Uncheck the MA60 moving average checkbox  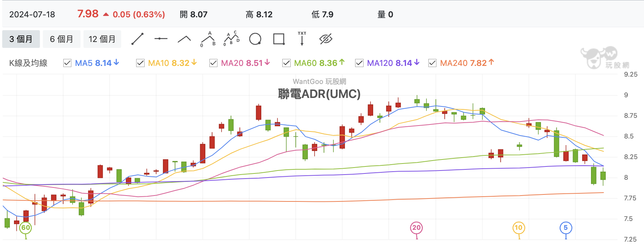pos(286,63)
